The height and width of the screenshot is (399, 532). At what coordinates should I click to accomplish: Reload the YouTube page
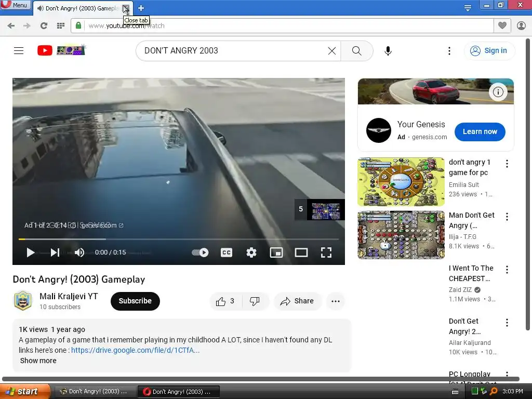tap(44, 26)
